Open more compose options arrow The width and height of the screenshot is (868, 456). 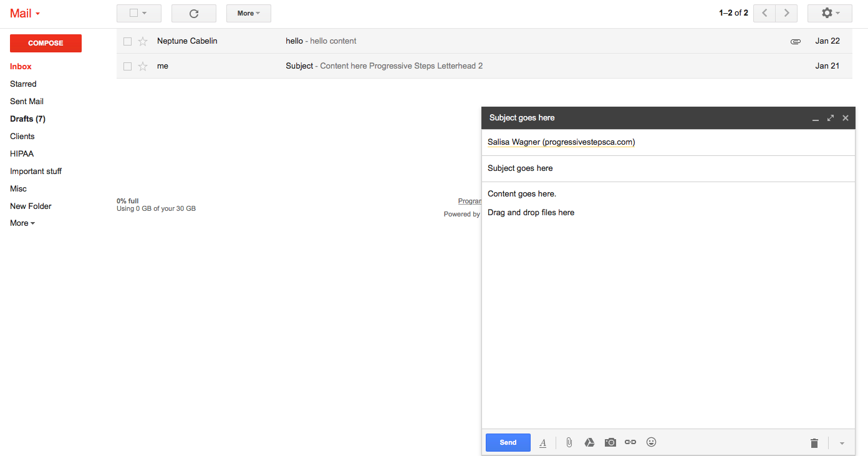(842, 444)
